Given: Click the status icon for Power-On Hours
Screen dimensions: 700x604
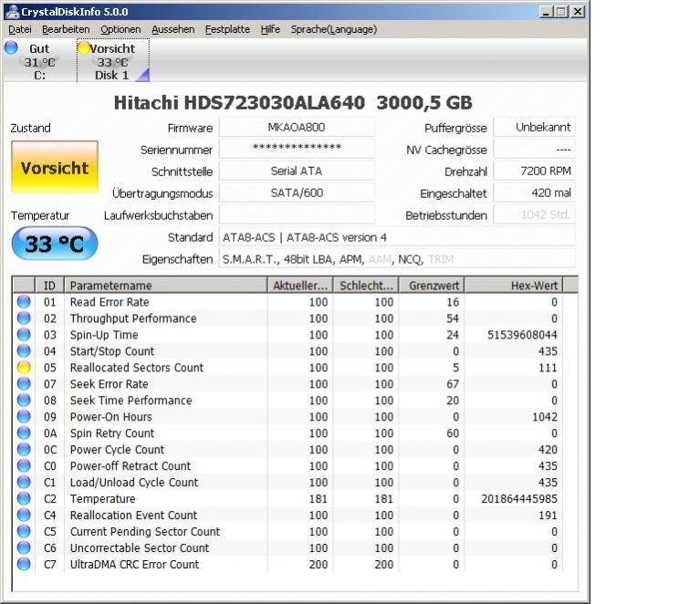Looking at the screenshot, I should [x=24, y=417].
